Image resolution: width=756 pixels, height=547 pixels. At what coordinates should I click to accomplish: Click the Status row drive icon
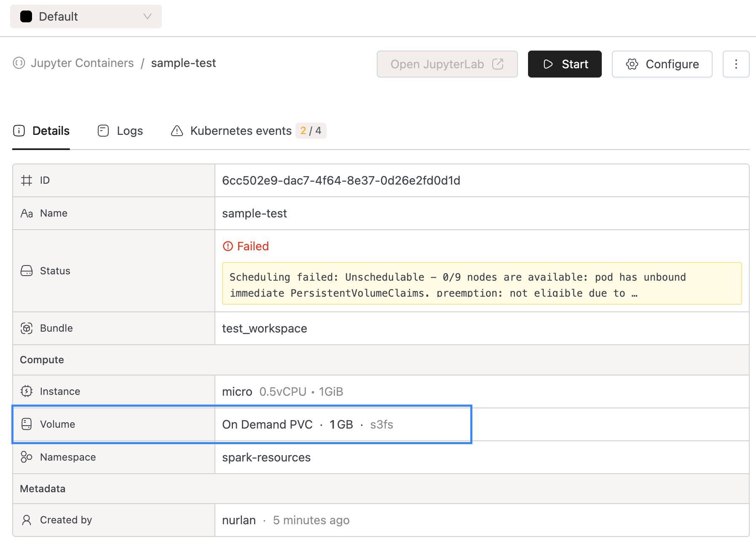(x=27, y=271)
